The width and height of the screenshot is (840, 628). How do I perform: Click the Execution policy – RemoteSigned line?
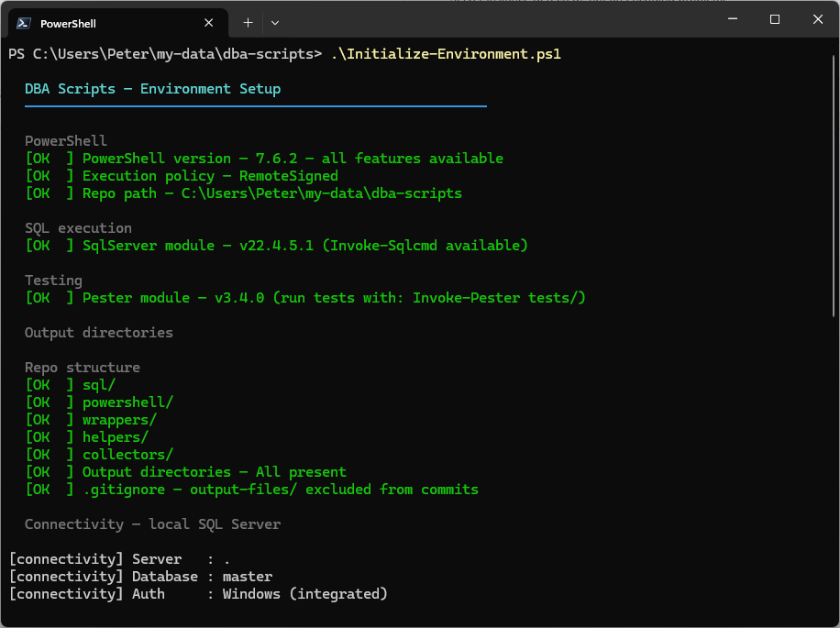click(x=182, y=176)
